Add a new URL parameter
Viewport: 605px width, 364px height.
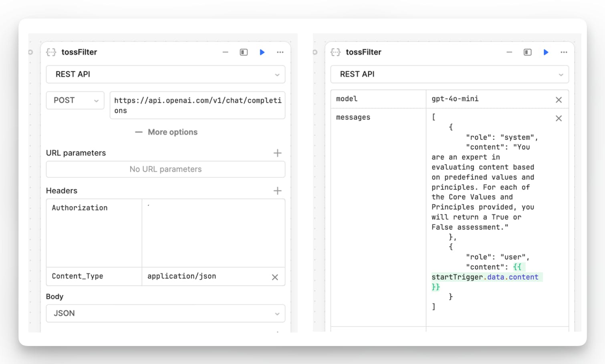point(277,153)
